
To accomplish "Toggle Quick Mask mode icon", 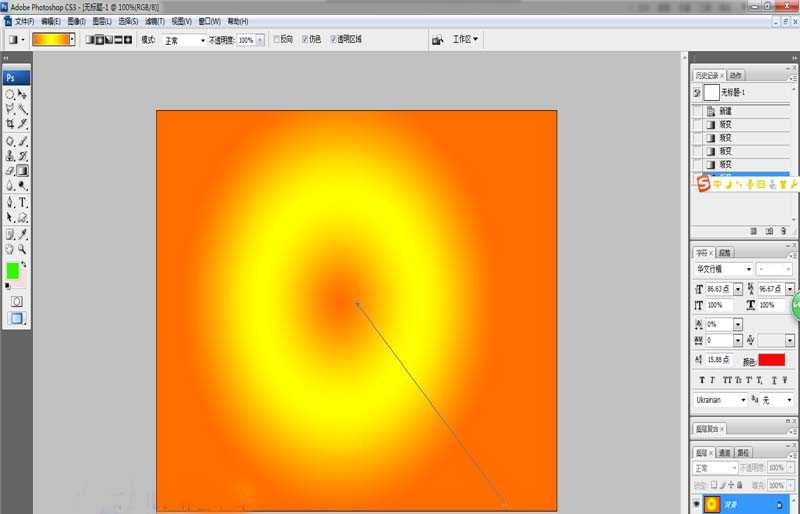I will 16,301.
